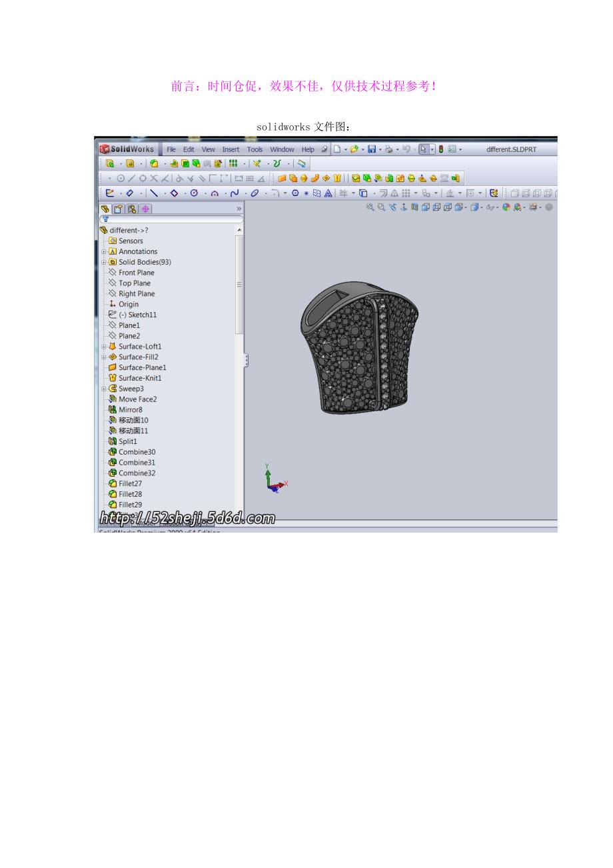613x868 pixels.
Task: Select the Line sketch tool
Action: point(154,193)
